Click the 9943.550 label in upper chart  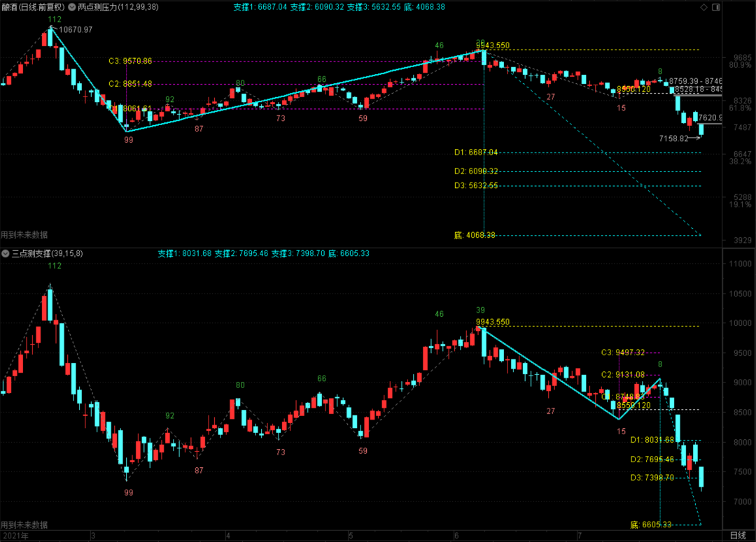[x=493, y=45]
